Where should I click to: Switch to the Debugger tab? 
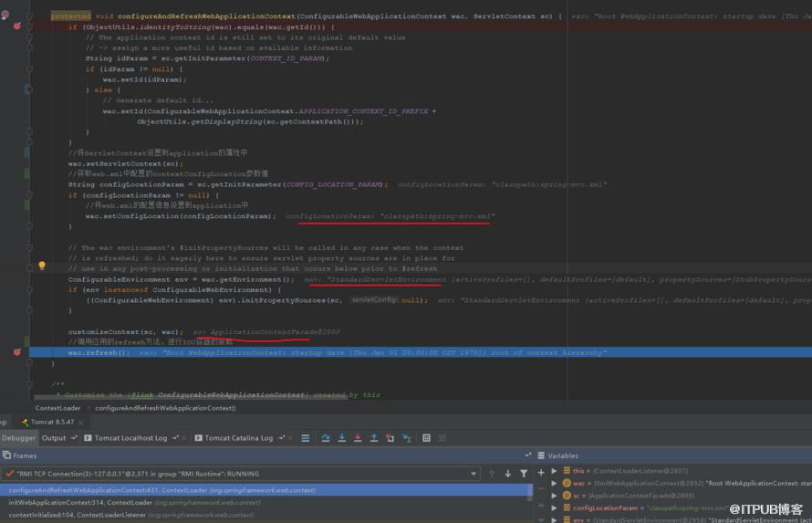click(18, 438)
